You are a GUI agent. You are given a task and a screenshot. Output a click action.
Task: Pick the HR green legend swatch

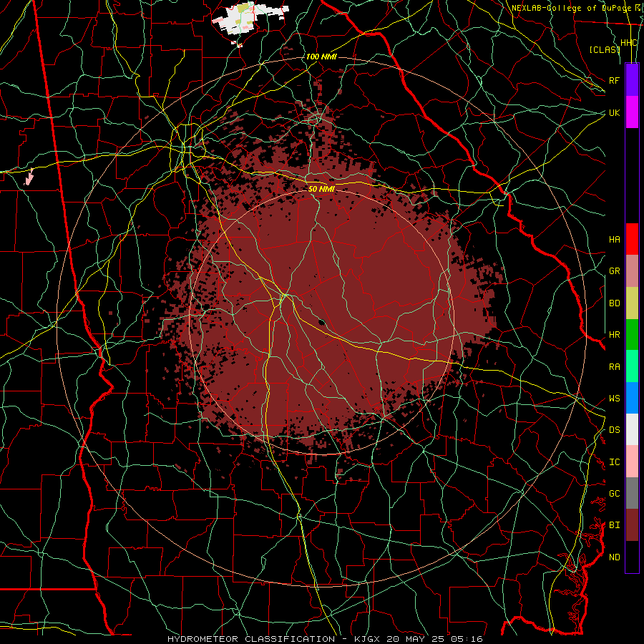[632, 335]
